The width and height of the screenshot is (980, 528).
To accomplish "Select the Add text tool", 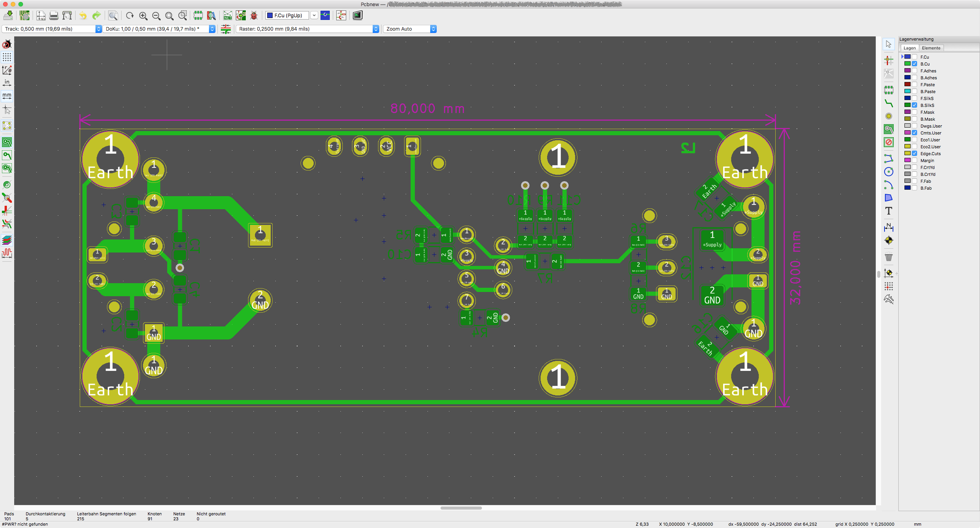I will point(889,211).
